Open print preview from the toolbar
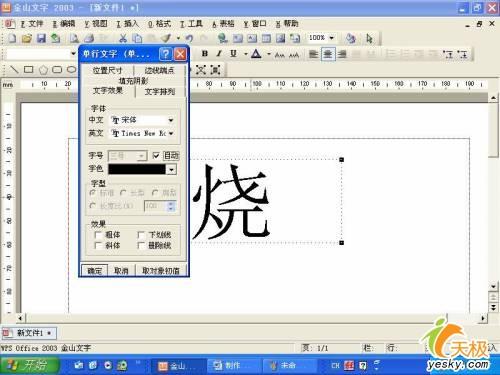The image size is (500, 375). click(74, 38)
